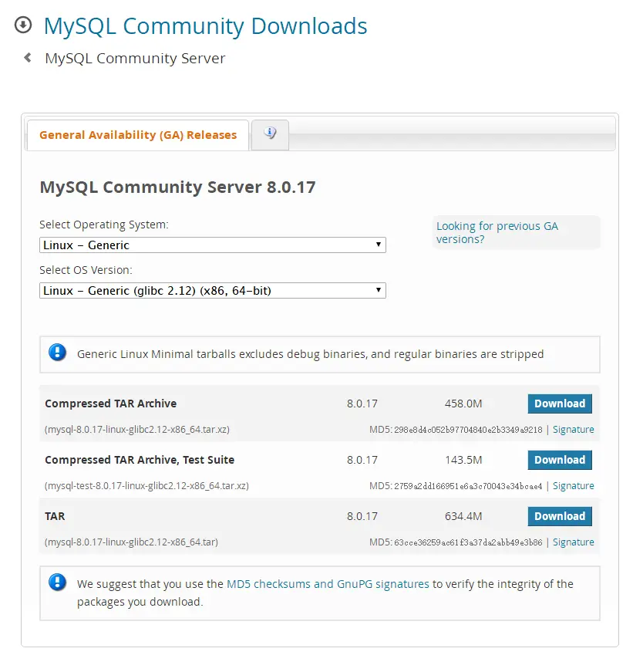Open Signature link for the TAR file
The width and height of the screenshot is (633, 672).
coord(573,542)
